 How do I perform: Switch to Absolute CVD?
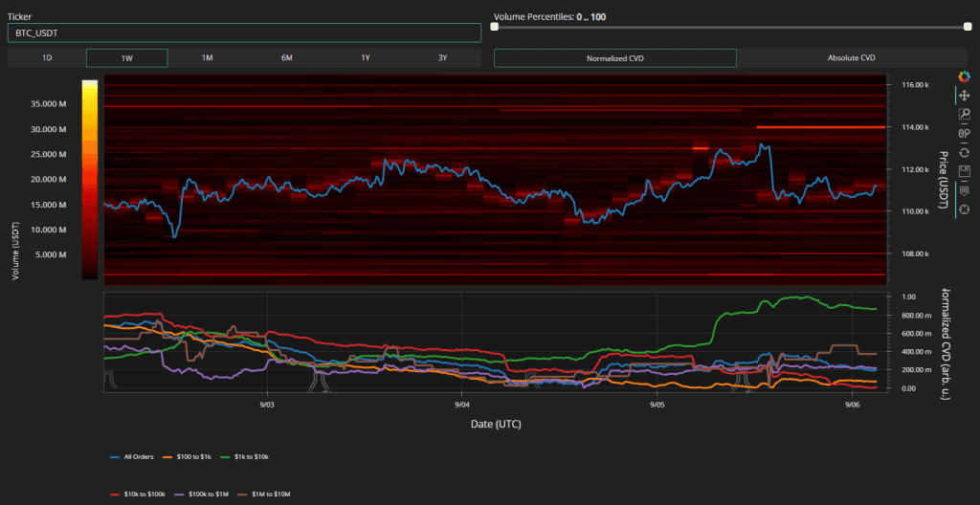[x=851, y=58]
